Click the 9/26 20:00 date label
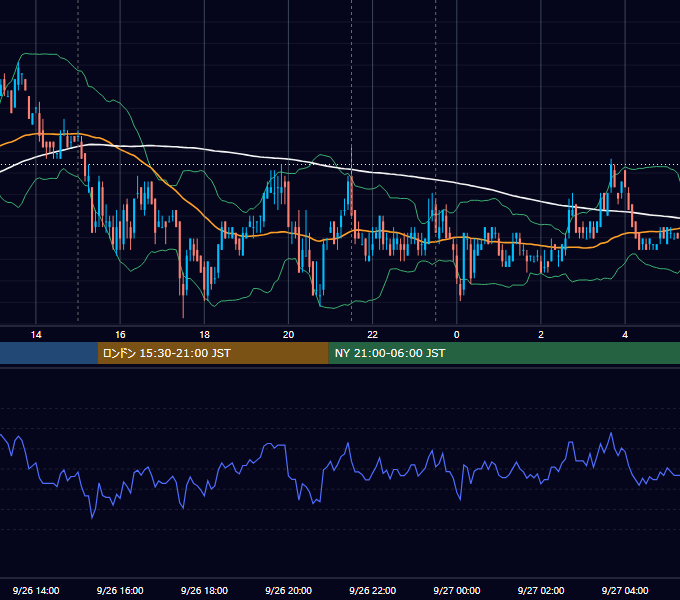 tap(288, 590)
